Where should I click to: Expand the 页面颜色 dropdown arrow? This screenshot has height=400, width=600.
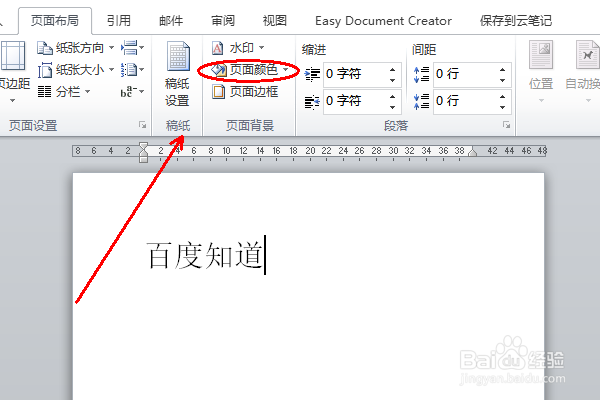[285, 70]
